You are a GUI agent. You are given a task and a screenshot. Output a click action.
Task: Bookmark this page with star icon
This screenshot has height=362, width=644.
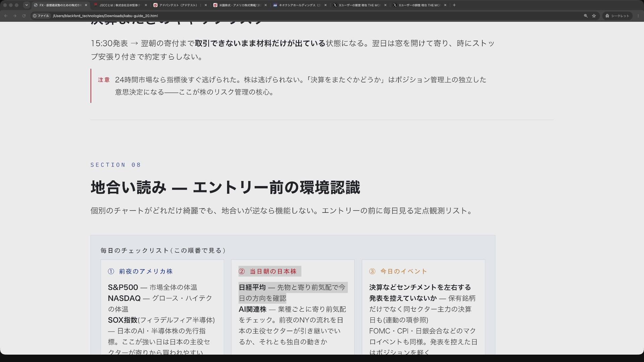(x=594, y=16)
